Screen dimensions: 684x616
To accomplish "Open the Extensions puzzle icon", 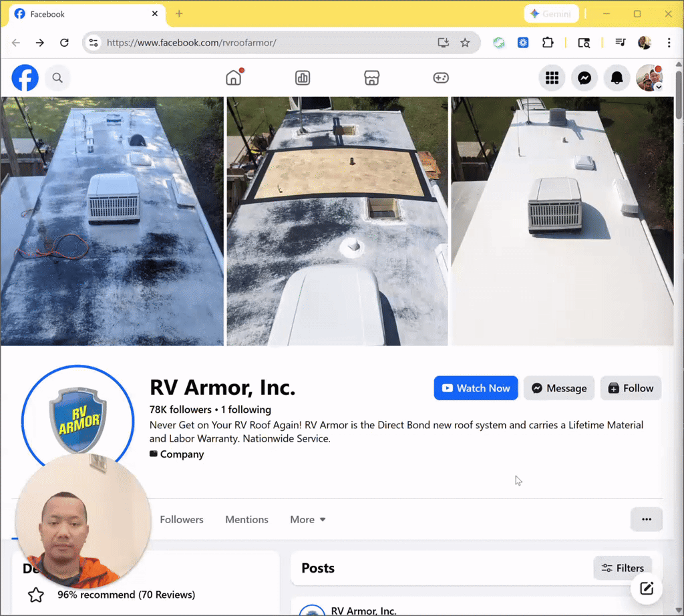I will click(x=548, y=42).
